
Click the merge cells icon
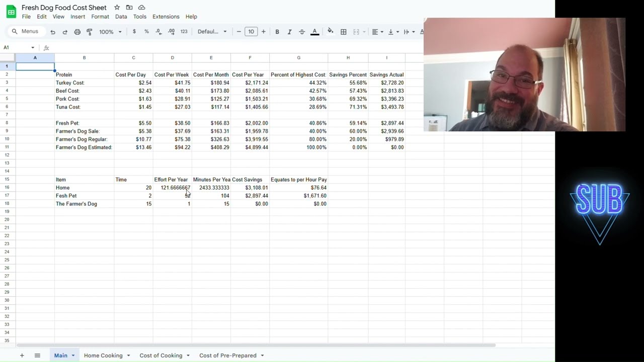click(356, 32)
